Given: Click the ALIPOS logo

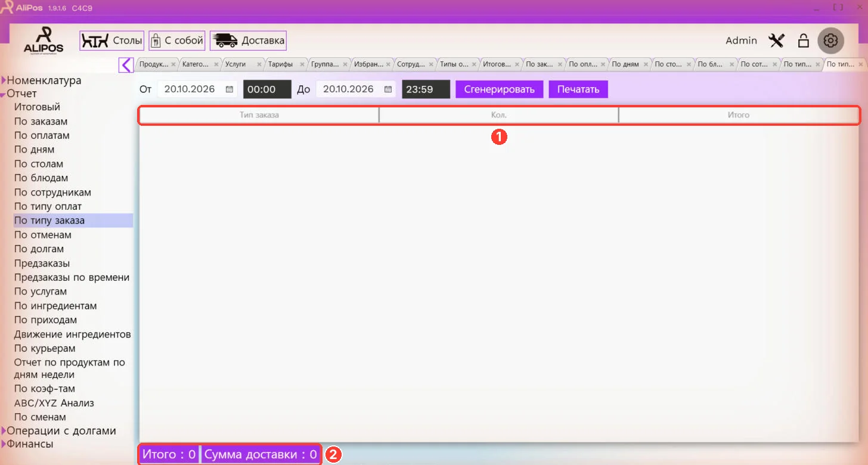Looking at the screenshot, I should (44, 41).
